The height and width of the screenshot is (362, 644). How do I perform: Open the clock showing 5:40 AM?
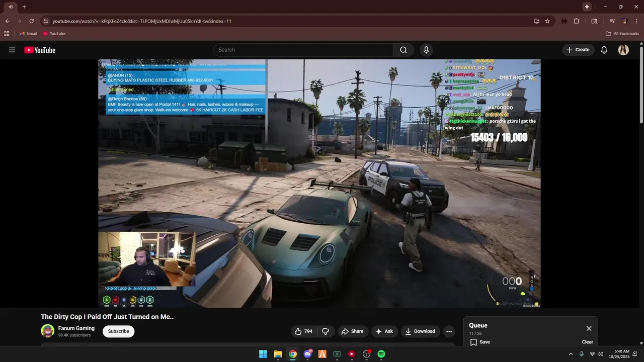619,354
